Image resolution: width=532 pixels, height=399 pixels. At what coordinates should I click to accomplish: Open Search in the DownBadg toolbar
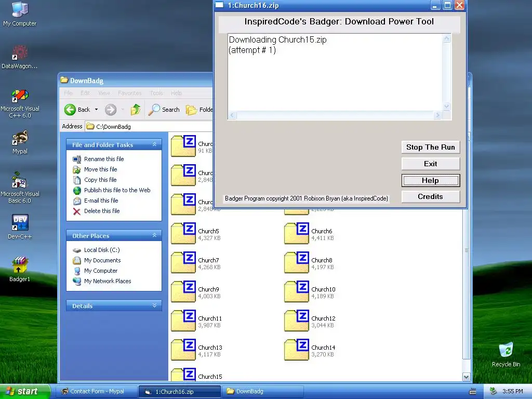164,110
